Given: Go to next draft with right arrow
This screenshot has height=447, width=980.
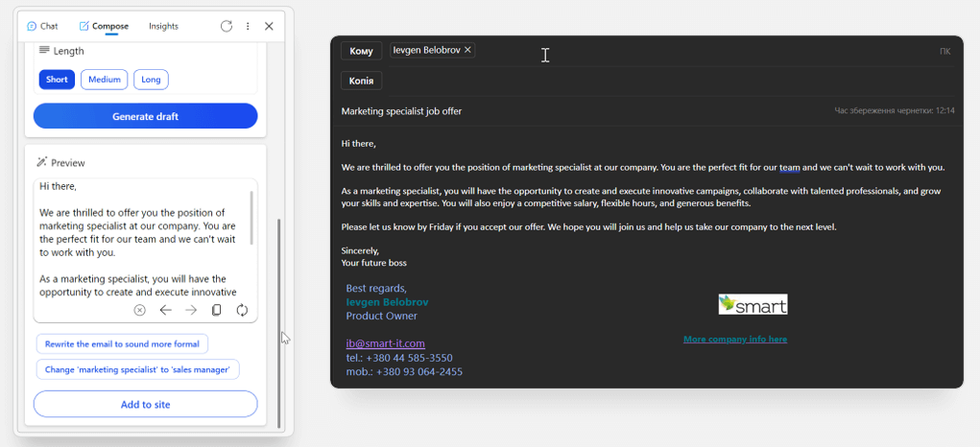Looking at the screenshot, I should point(191,310).
